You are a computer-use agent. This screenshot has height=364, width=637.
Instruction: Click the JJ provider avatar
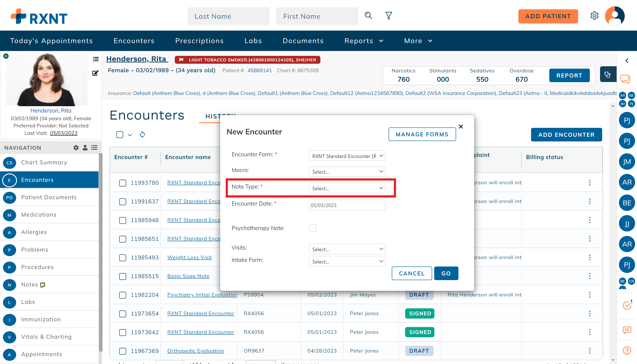point(627,223)
